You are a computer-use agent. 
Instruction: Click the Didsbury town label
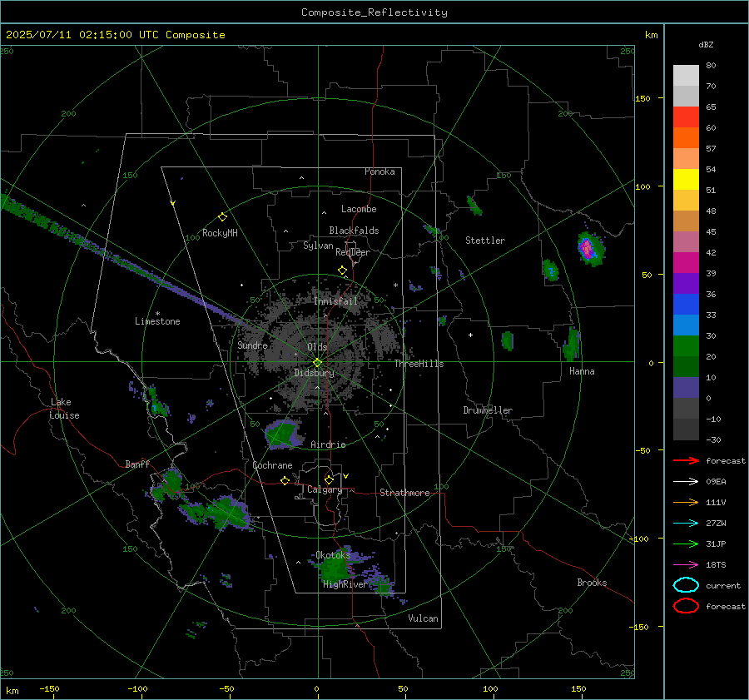tap(314, 373)
